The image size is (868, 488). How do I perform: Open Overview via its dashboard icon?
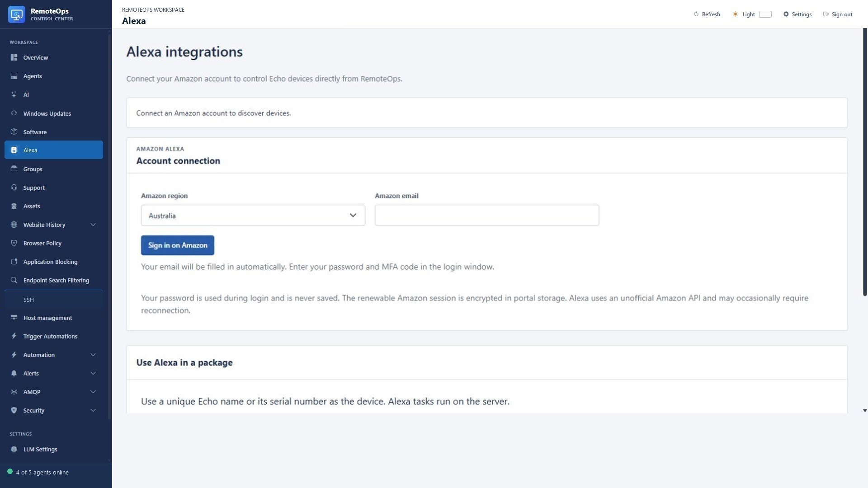click(x=14, y=57)
